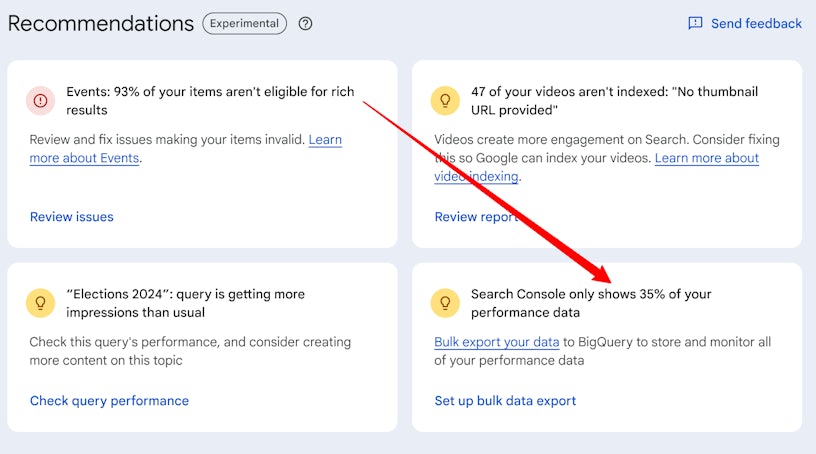Click the Send feedback speech bubble icon
This screenshot has width=816, height=454.
pos(695,23)
